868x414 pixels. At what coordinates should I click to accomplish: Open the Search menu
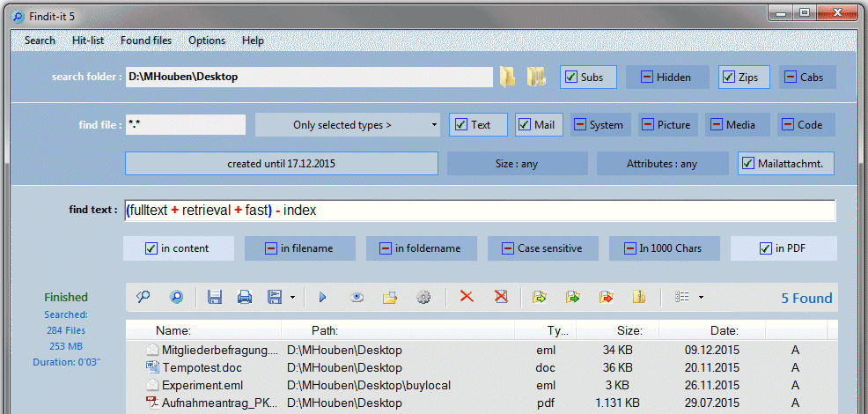click(x=40, y=41)
